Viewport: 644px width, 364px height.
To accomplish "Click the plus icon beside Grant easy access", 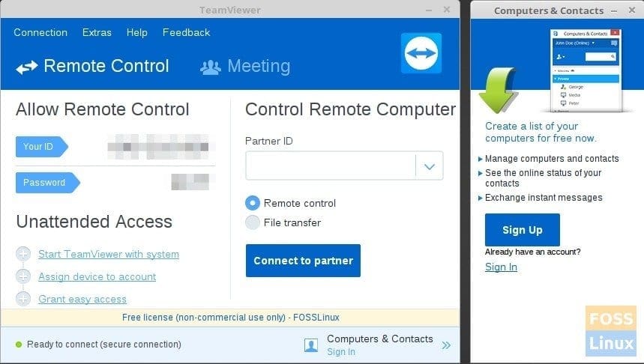I will pos(23,299).
